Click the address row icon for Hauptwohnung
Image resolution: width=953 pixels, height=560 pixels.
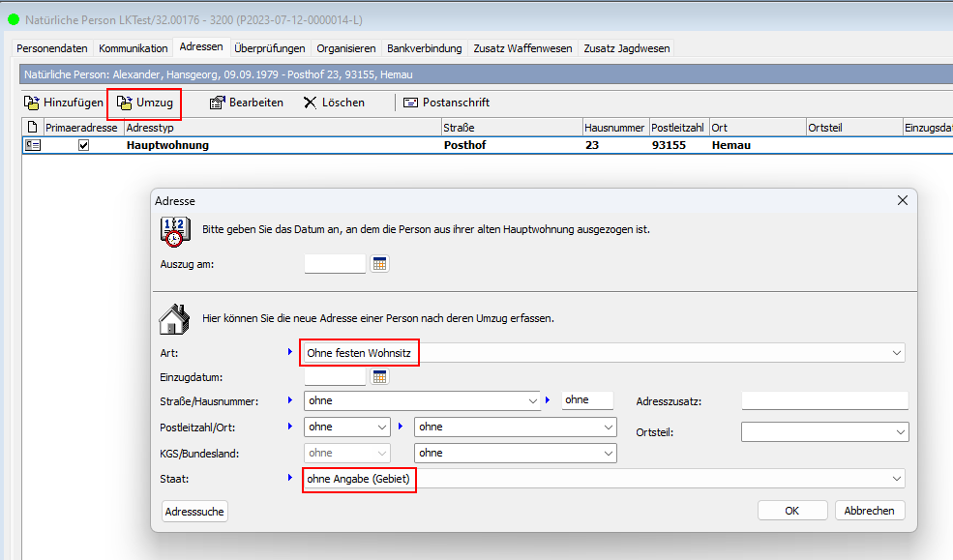coord(32,145)
